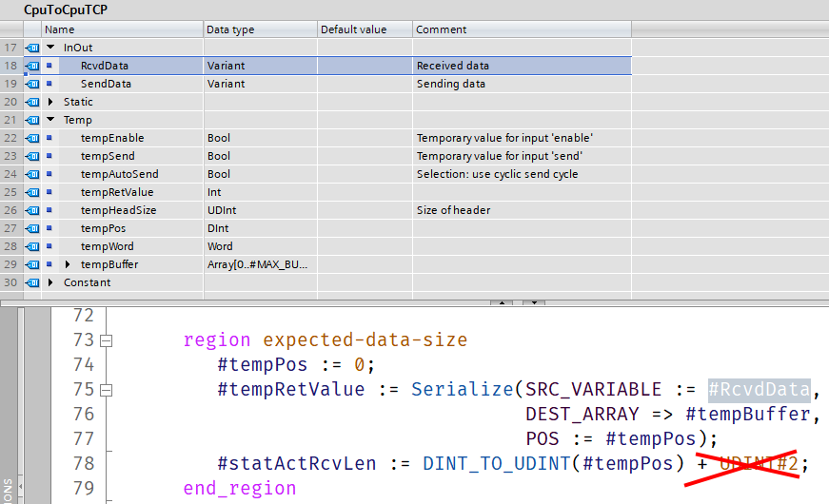
Task: Click the Name column header
Action: (122, 29)
